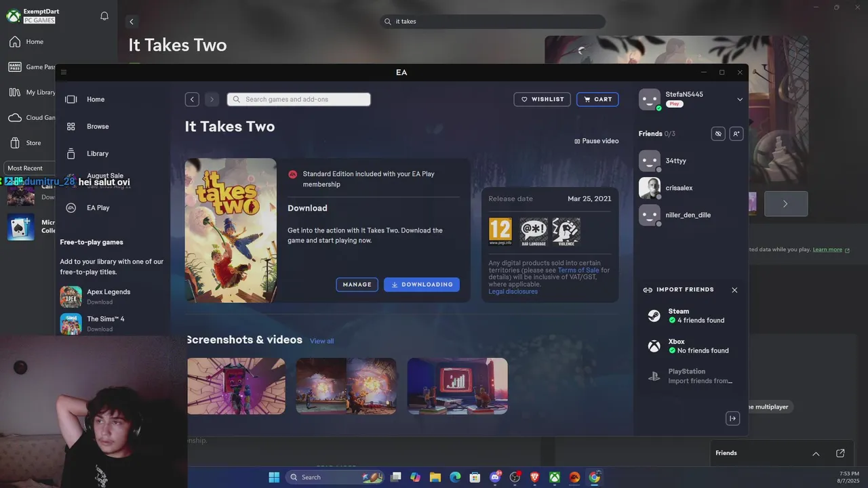868x488 pixels.
Task: Open the Wishlist
Action: 542,99
